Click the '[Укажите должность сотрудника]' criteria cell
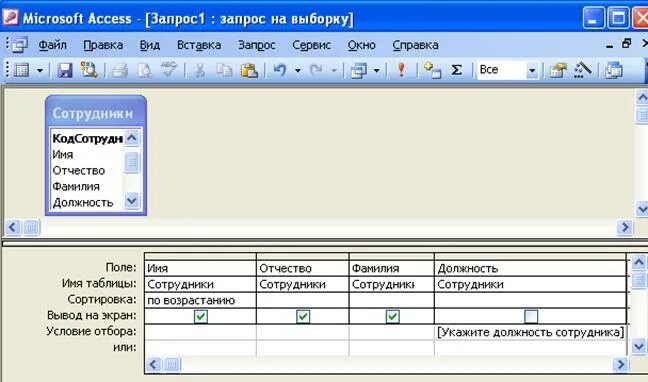This screenshot has height=382, width=648. pyautogui.click(x=531, y=332)
